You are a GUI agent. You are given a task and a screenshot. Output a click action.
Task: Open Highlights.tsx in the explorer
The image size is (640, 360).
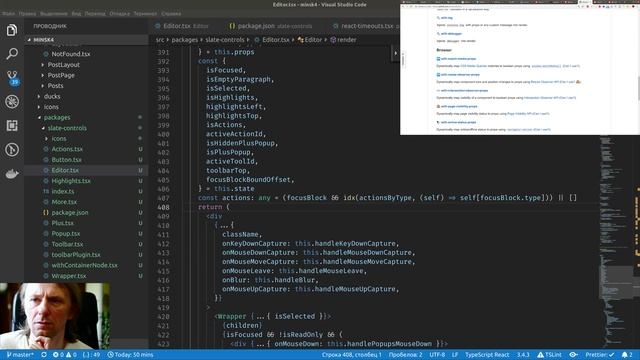pos(71,181)
